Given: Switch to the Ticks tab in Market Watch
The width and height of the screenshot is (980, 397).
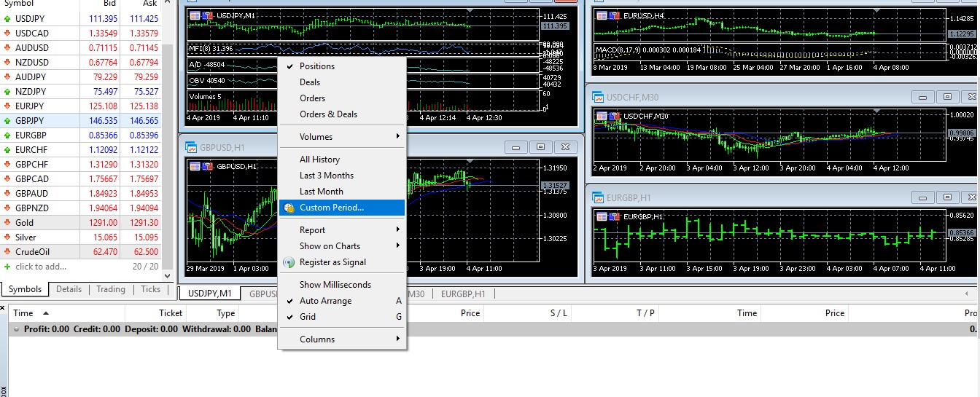Looking at the screenshot, I should pos(150,289).
